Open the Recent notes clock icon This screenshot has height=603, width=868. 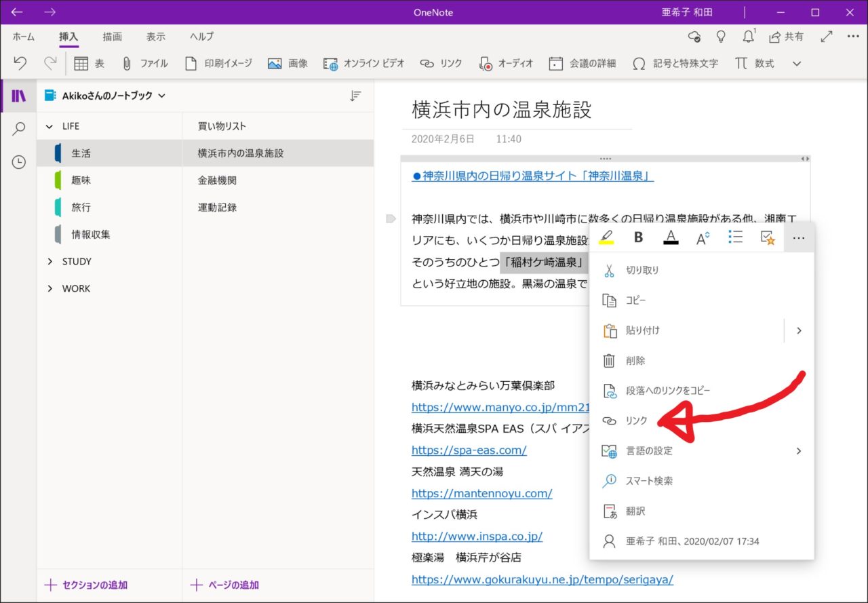click(x=19, y=162)
